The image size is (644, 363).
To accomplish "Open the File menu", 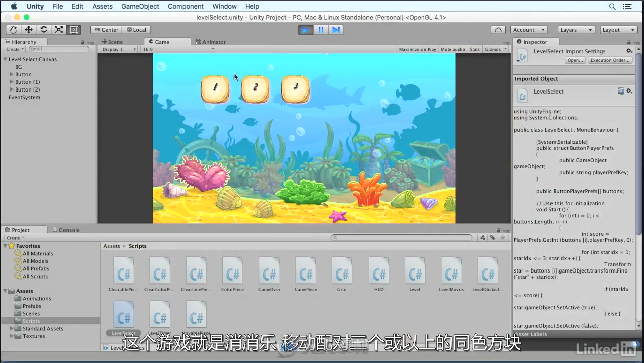I will point(58,6).
